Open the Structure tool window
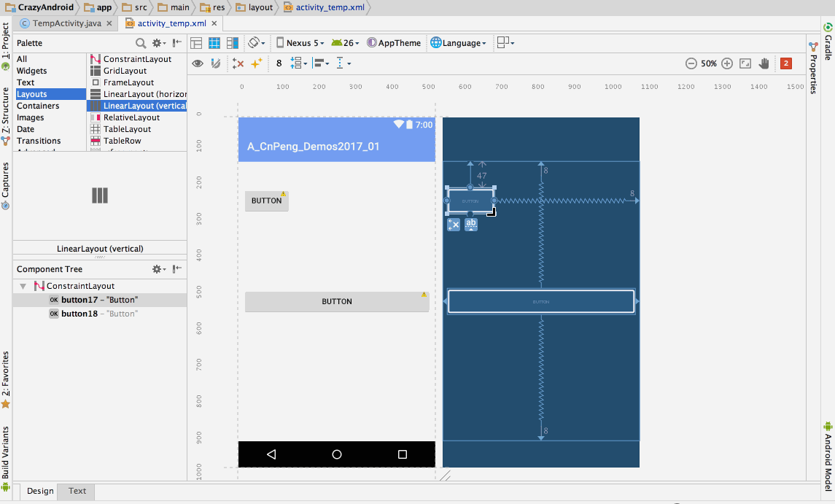This screenshot has width=835, height=504. pos(5,115)
